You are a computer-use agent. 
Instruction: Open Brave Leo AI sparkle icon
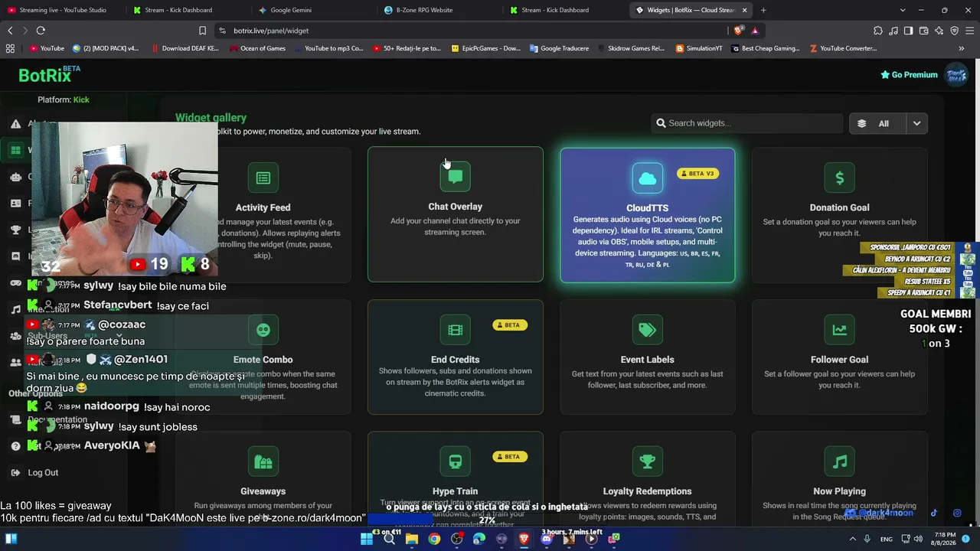click(939, 31)
